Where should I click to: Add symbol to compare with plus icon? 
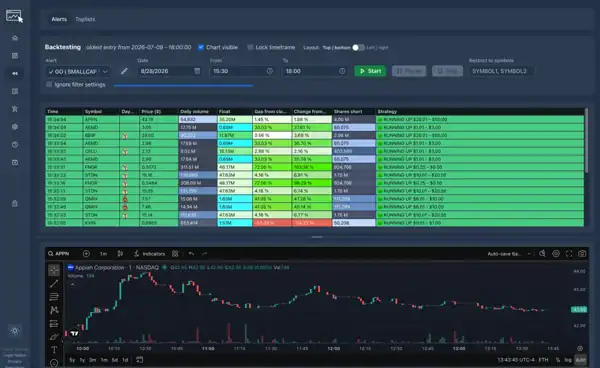pos(86,254)
